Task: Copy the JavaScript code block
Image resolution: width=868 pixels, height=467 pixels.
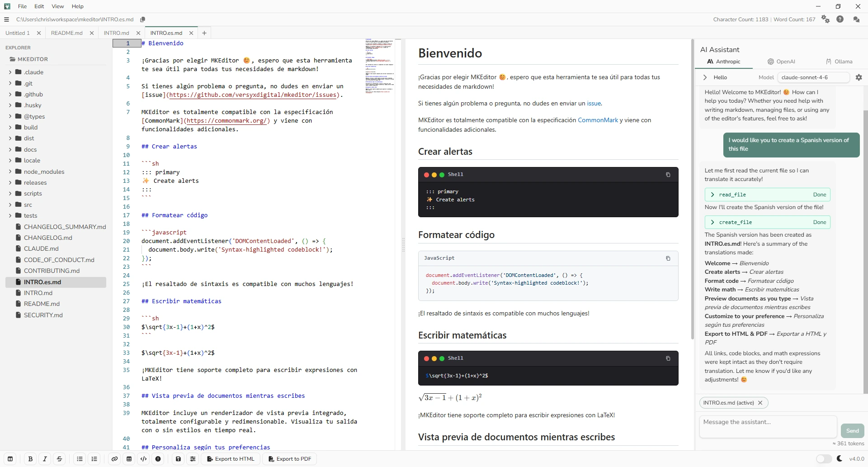Action: (x=668, y=258)
